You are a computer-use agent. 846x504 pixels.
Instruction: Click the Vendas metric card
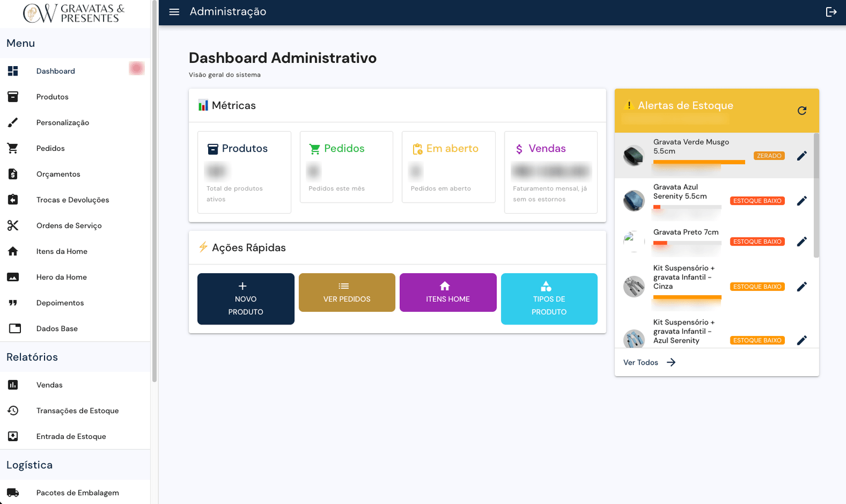pos(551,172)
